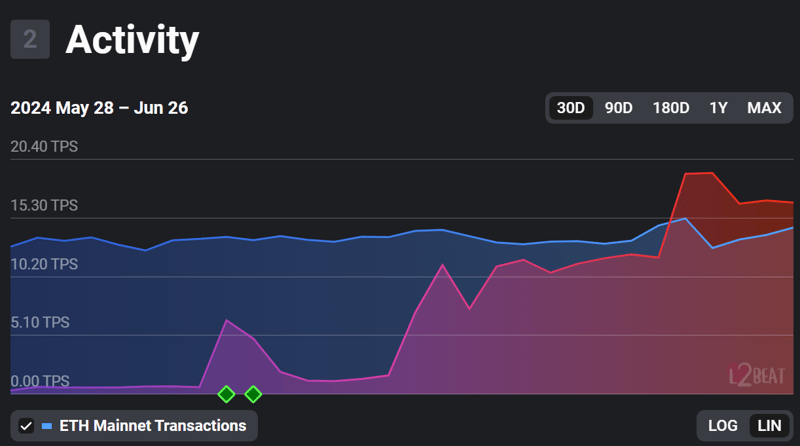The height and width of the screenshot is (446, 800).
Task: Select the 1Y time range
Action: [x=718, y=108]
